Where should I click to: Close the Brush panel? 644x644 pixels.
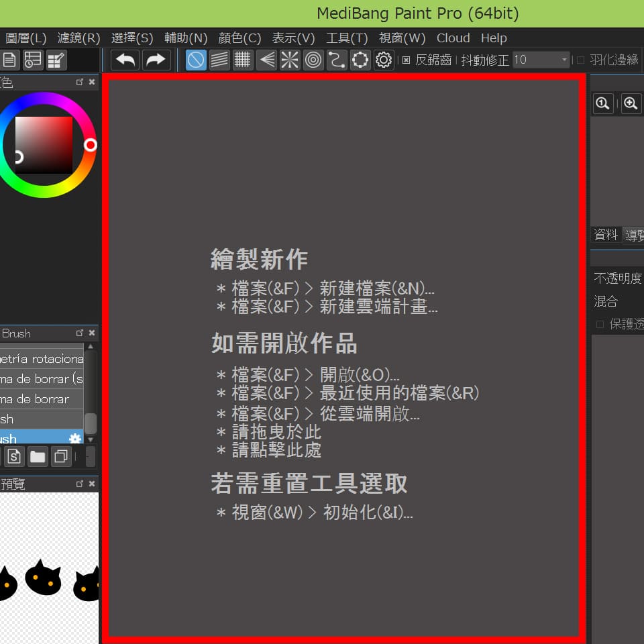[x=92, y=333]
